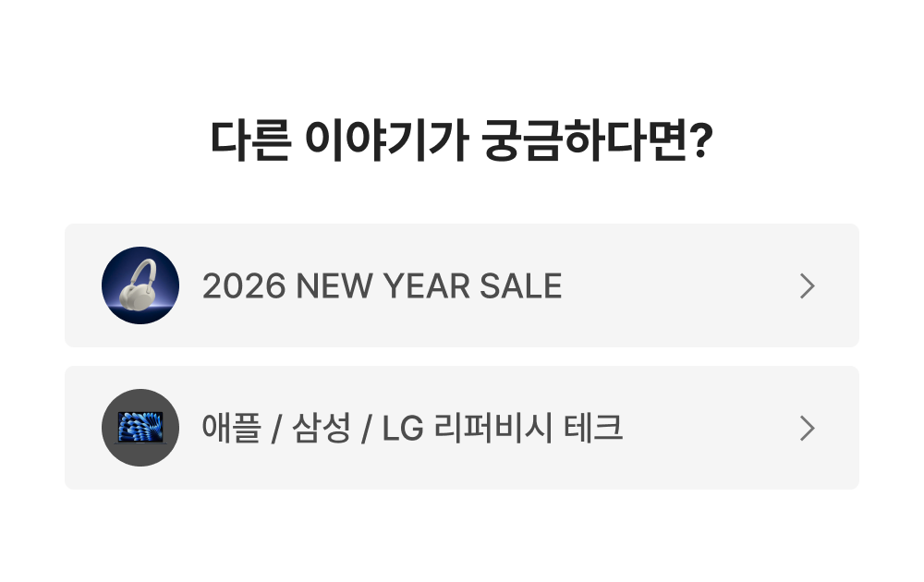Tap the dark circular laptop image
Image resolution: width=924 pixels, height=582 pixels.
[x=140, y=428]
